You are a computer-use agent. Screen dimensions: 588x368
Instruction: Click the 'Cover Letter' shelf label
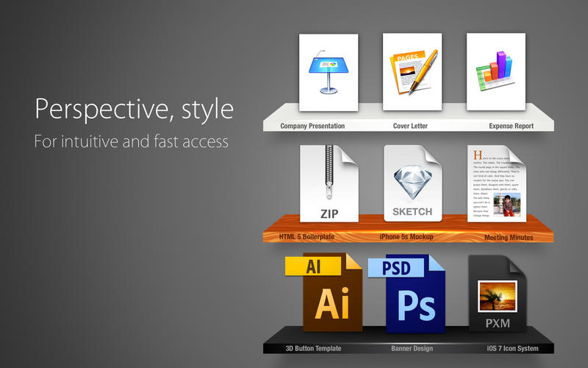[x=410, y=126]
